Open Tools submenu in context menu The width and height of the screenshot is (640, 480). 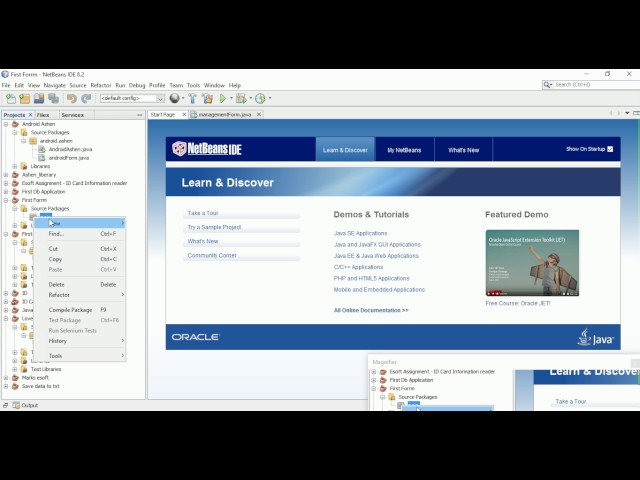click(x=80, y=356)
